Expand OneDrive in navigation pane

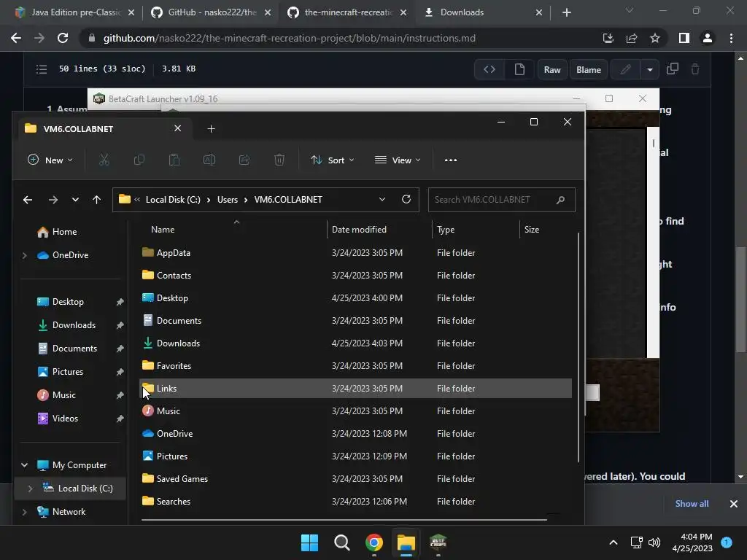(24, 255)
